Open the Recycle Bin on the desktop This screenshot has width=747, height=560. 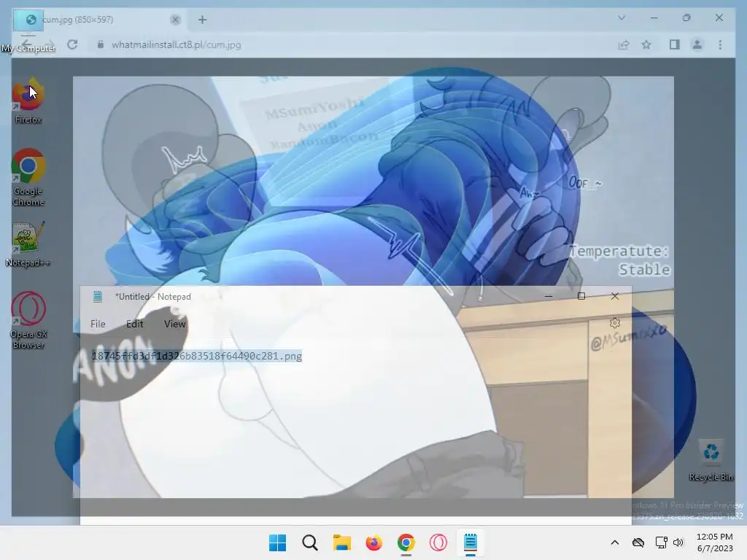[711, 460]
